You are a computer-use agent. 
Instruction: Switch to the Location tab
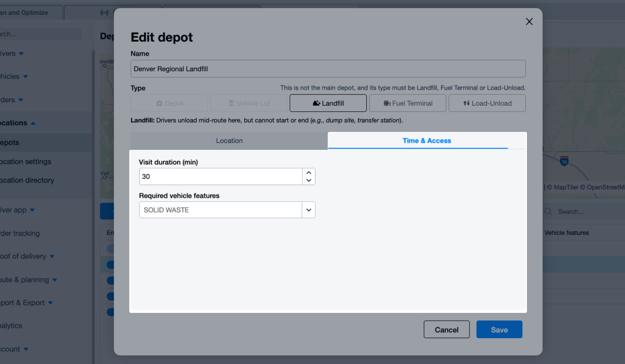[x=229, y=141]
